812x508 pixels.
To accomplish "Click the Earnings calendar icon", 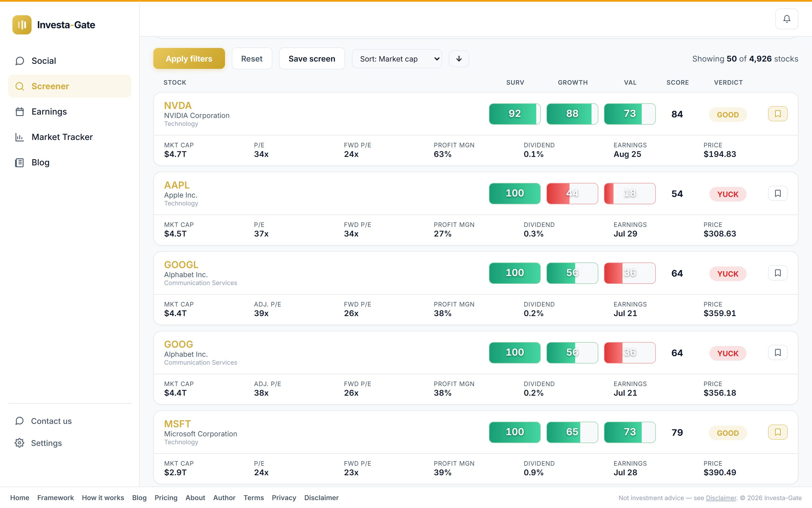I will (x=20, y=111).
